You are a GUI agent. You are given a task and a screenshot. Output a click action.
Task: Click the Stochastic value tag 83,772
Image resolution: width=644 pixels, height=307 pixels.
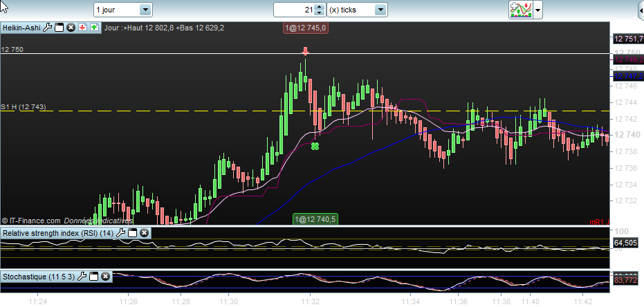(625, 280)
